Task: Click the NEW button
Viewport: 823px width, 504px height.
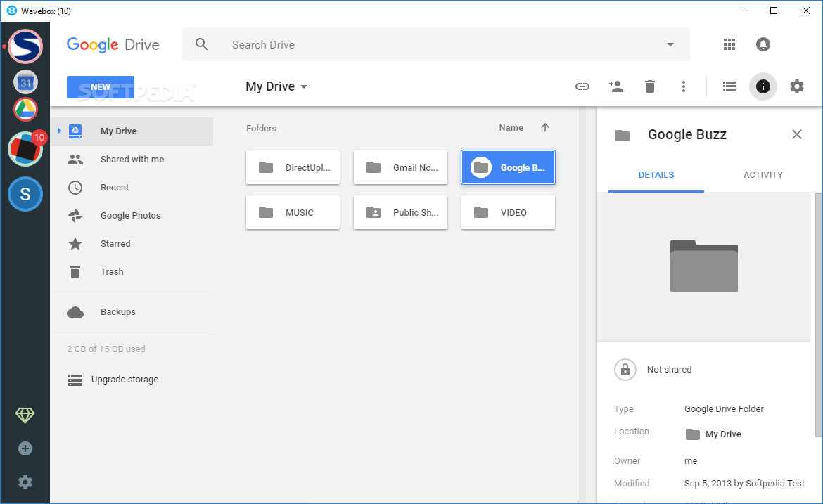Action: (x=101, y=87)
